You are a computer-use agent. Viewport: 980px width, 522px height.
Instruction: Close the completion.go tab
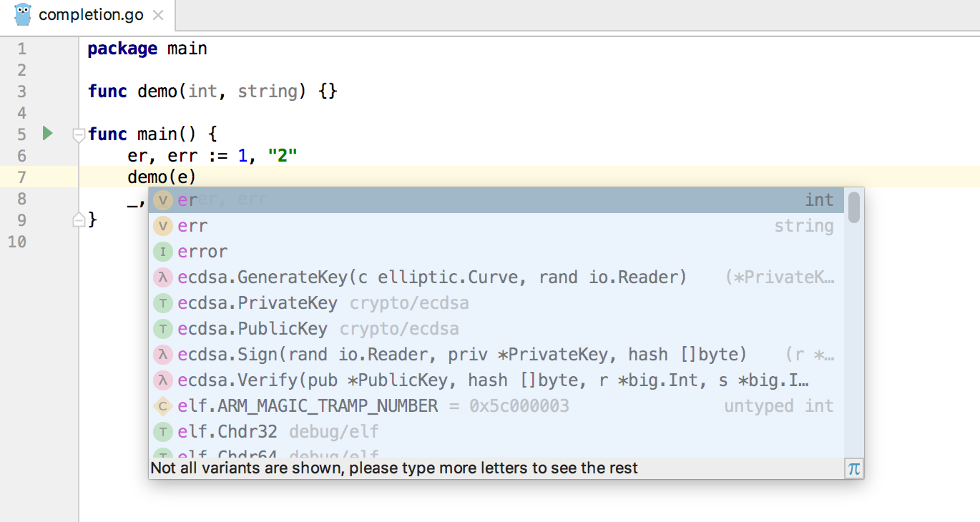[158, 15]
